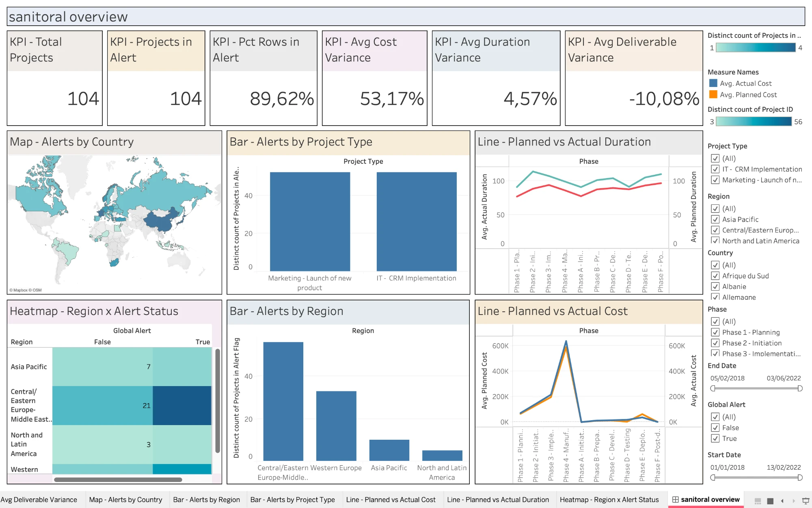812x508 pixels.
Task: Click True column header in heatmap
Action: point(203,342)
